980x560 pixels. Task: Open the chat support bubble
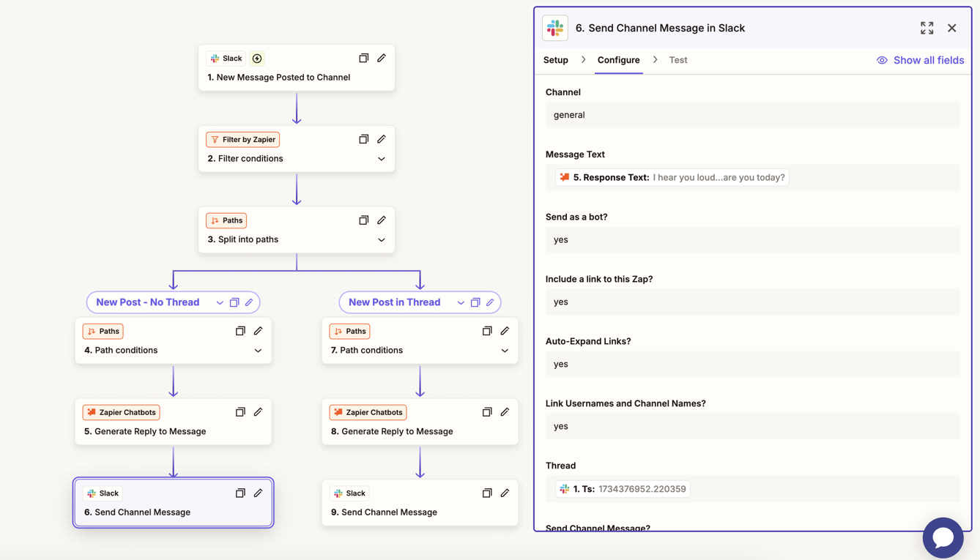coord(943,537)
